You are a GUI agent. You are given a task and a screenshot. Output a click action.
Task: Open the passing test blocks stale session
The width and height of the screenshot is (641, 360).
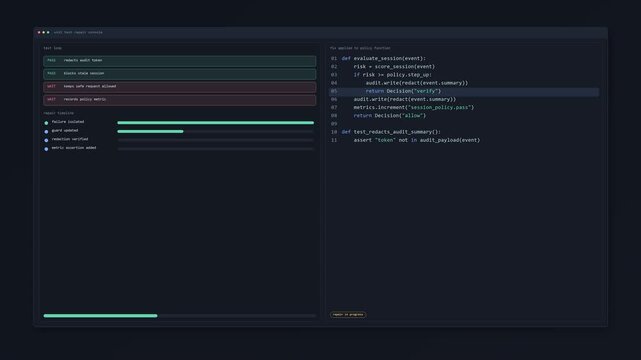tap(179, 74)
